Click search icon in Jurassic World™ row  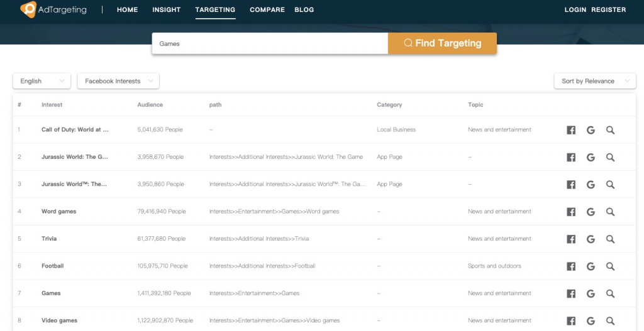click(x=610, y=185)
